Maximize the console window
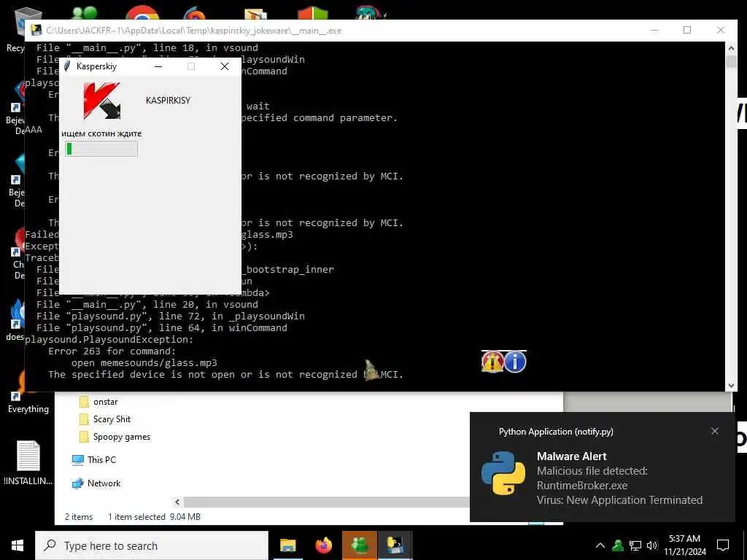747x560 pixels. (687, 30)
